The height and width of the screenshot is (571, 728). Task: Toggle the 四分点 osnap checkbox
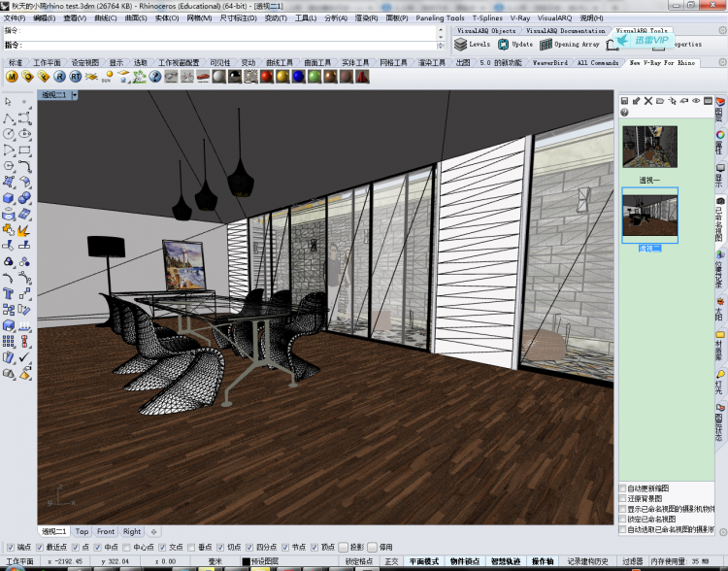(249, 547)
